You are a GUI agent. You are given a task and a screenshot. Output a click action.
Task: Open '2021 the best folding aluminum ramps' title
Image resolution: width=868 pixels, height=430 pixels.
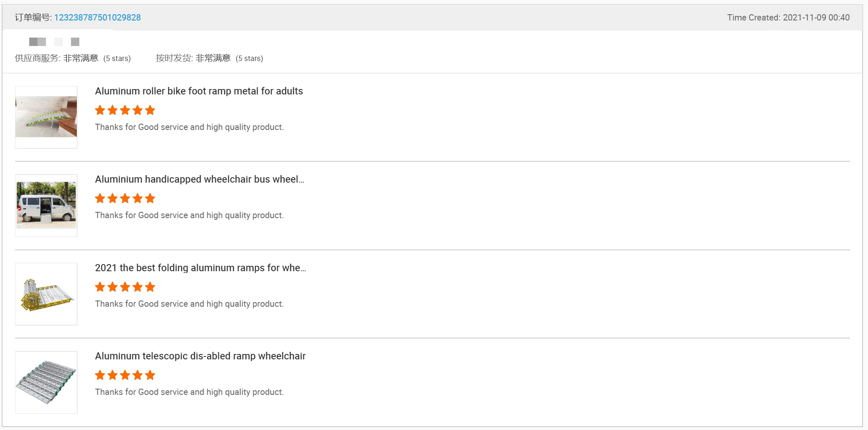[x=200, y=268]
